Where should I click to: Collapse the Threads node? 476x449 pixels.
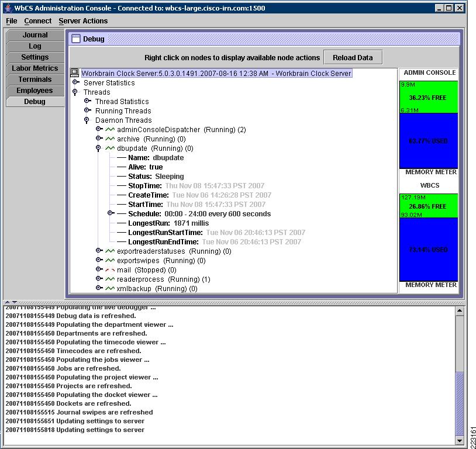point(75,92)
